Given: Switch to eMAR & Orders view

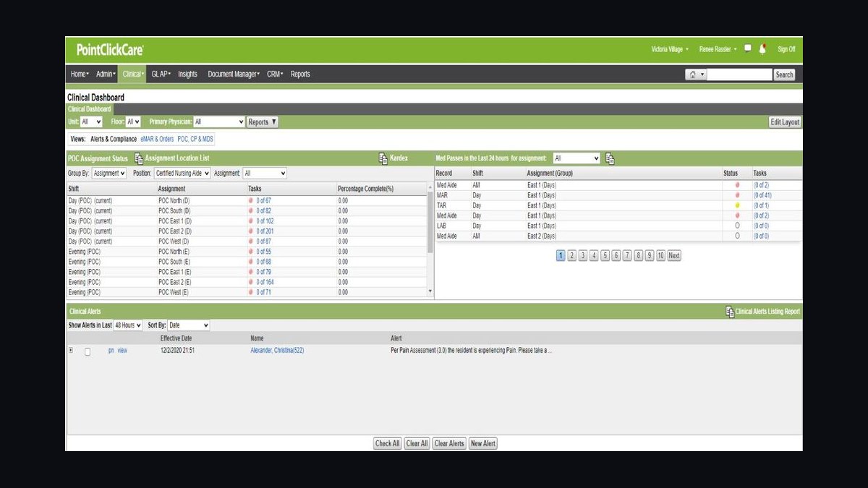Looking at the screenshot, I should coord(157,139).
